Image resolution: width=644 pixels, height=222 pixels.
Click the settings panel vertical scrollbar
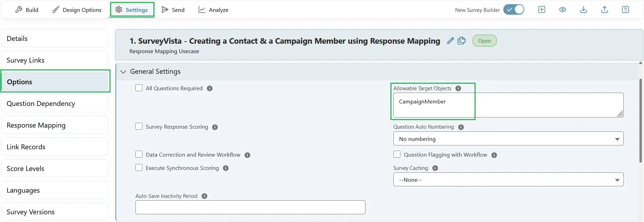coord(641,121)
